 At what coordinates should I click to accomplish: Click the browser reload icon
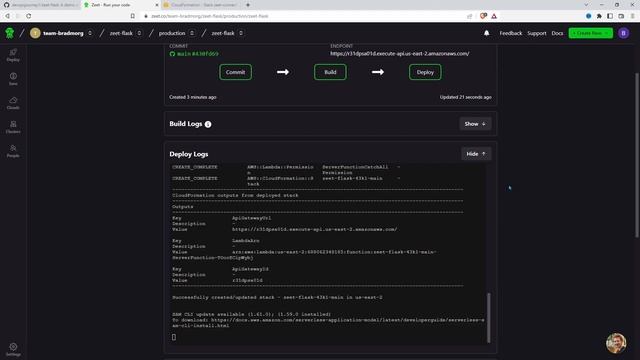point(29,16)
